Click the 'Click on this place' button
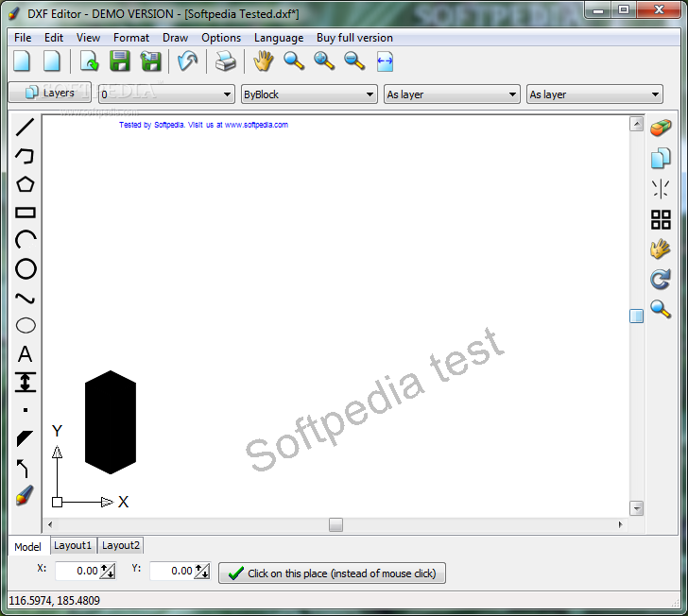 click(332, 573)
